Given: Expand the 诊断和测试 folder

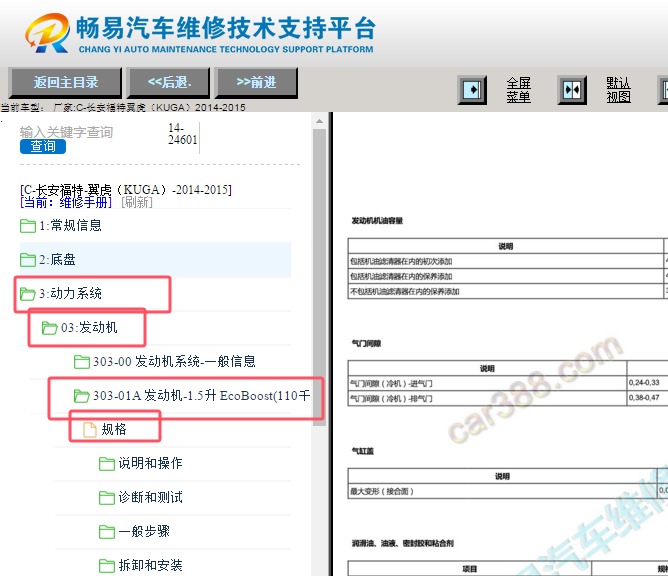Looking at the screenshot, I should coord(150,497).
